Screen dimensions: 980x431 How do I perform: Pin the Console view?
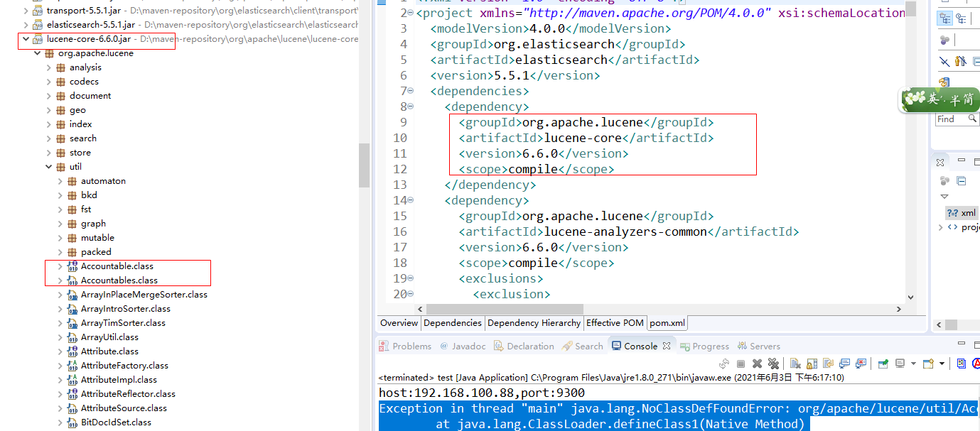pos(882,363)
